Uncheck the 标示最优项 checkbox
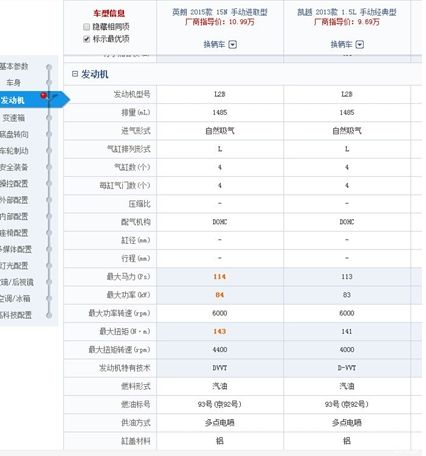The height and width of the screenshot is (456, 426). (86, 39)
